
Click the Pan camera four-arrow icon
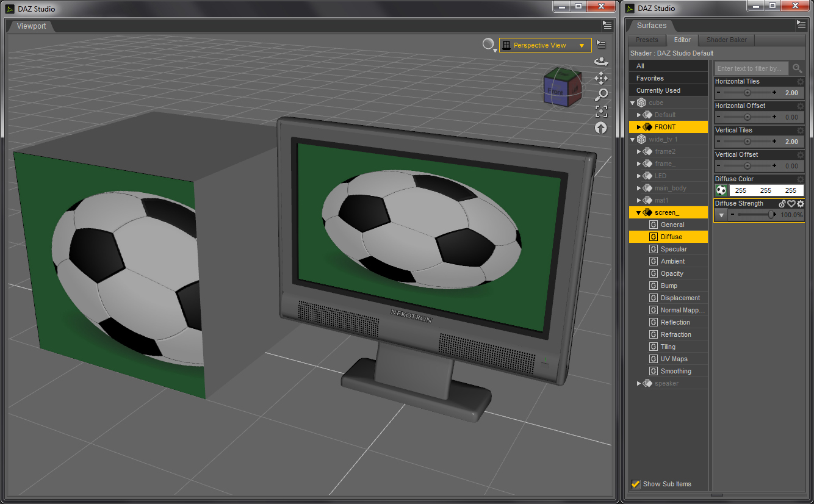click(x=601, y=78)
